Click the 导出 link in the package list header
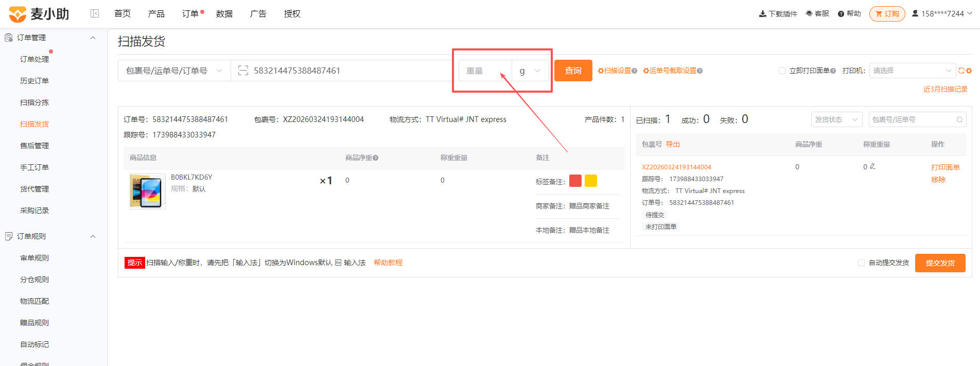 [x=673, y=144]
